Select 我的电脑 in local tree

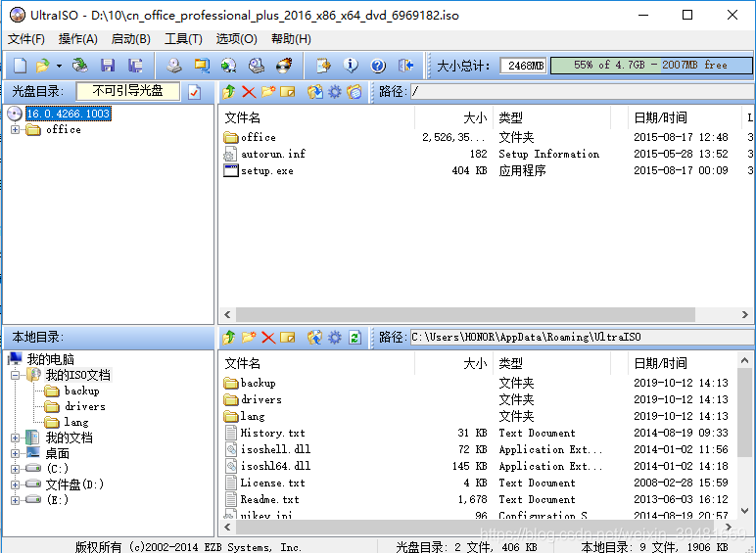tap(50, 359)
